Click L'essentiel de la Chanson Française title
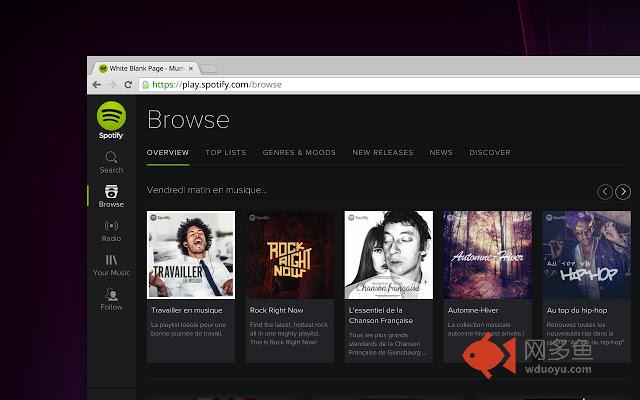The image size is (640, 400). 381,316
